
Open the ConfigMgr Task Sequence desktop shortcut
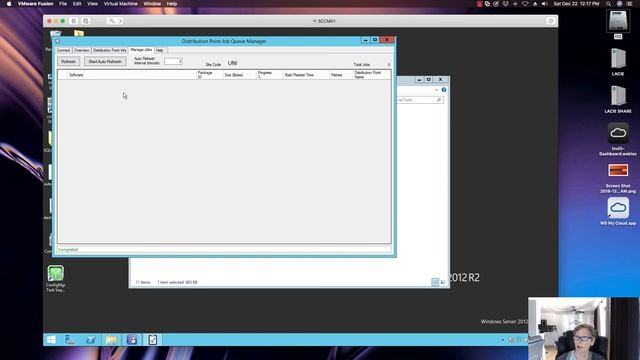56,278
